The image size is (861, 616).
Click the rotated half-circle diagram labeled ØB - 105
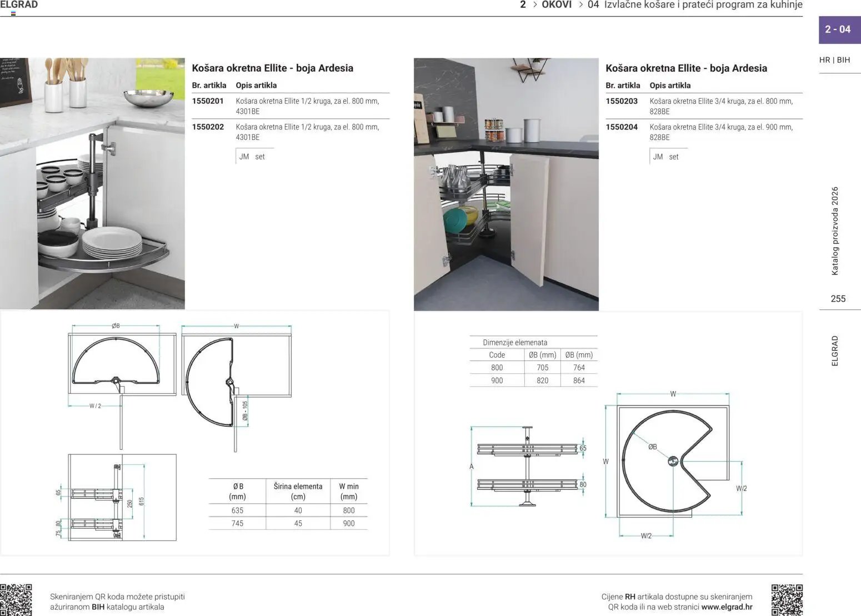[x=236, y=387]
